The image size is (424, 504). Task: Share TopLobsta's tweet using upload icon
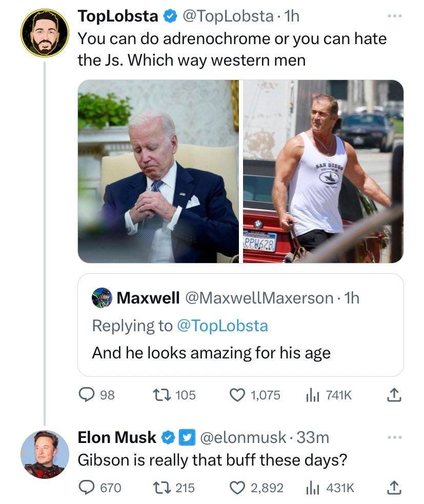pyautogui.click(x=394, y=395)
